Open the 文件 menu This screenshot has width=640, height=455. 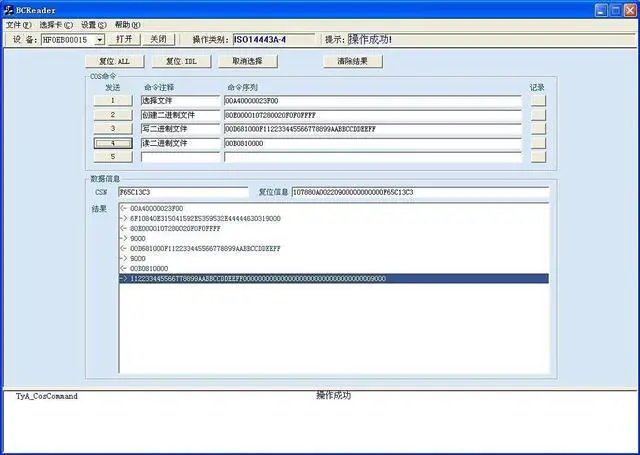click(x=19, y=24)
